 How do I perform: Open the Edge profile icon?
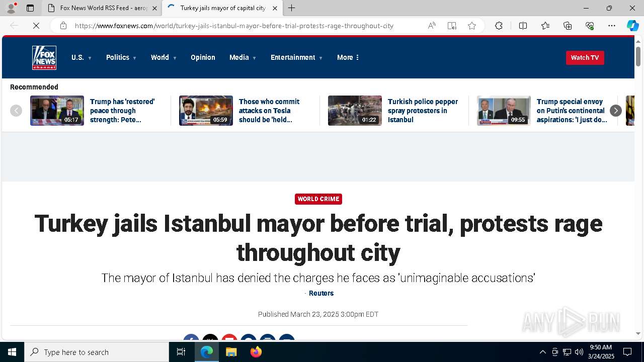pos(11,8)
